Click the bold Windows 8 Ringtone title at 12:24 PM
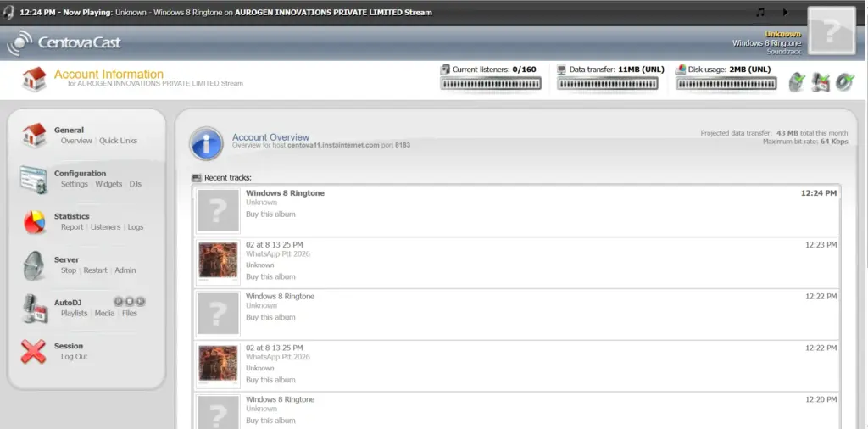Viewport: 868px width, 429px height. click(x=285, y=193)
